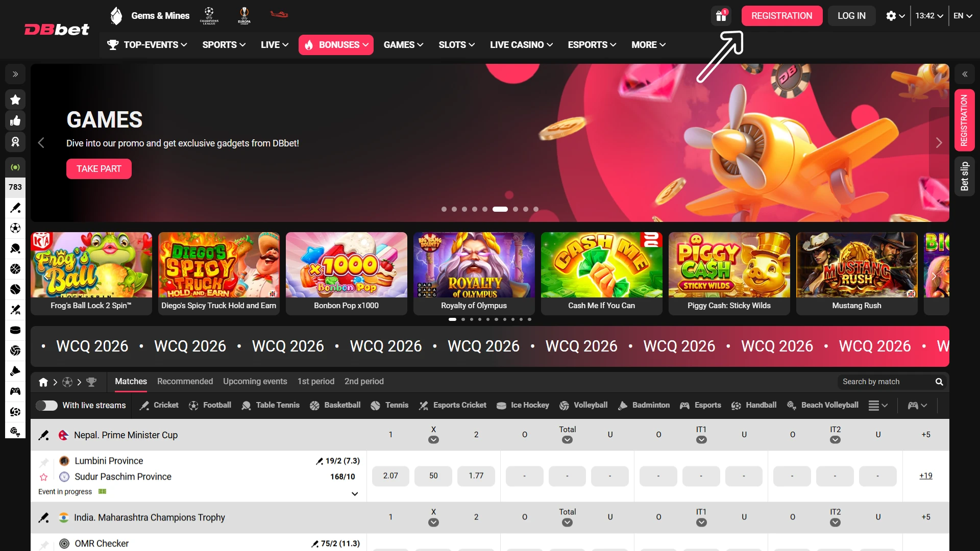
Task: Open settings gear menu in header
Action: pyautogui.click(x=895, y=16)
